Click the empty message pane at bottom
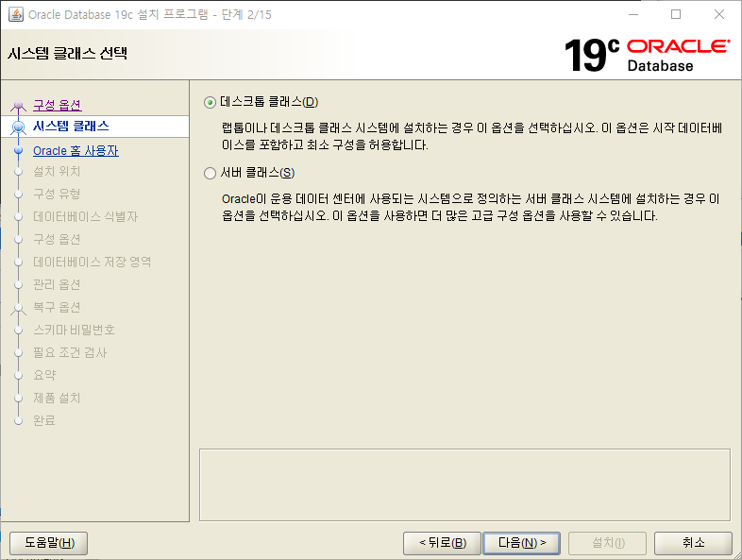Screen dimensions: 742x560 (464, 484)
